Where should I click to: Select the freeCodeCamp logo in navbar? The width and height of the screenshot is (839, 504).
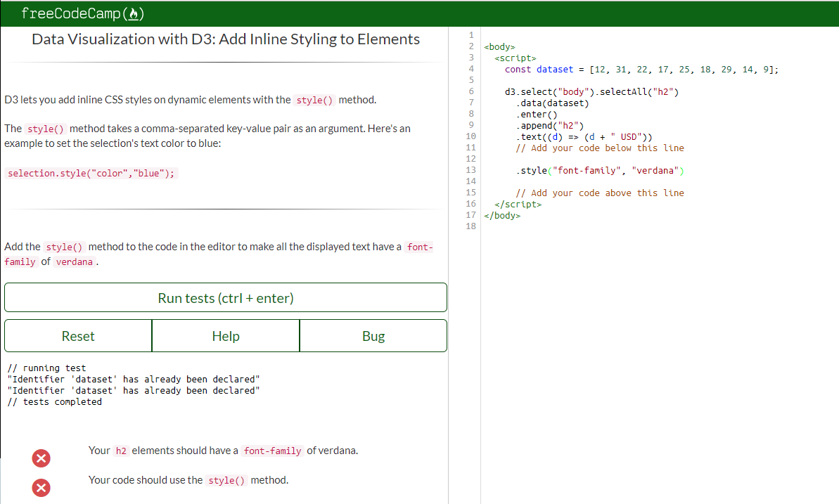point(73,13)
